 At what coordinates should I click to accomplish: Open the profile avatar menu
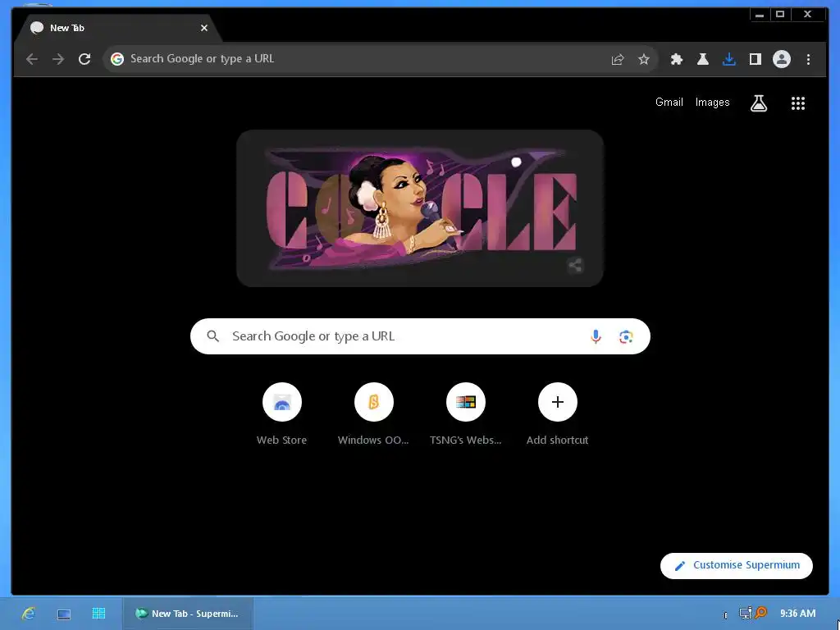(x=782, y=59)
